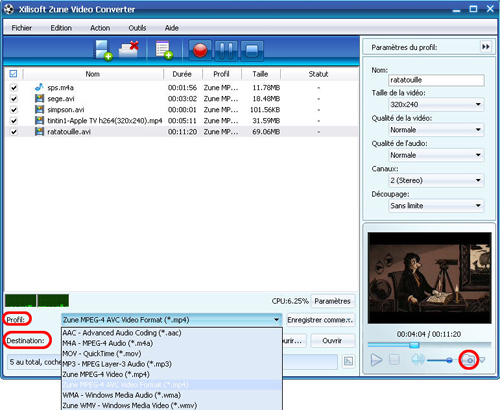The image size is (500, 410).
Task: Adjust the volume slider knob
Action: tap(449, 360)
